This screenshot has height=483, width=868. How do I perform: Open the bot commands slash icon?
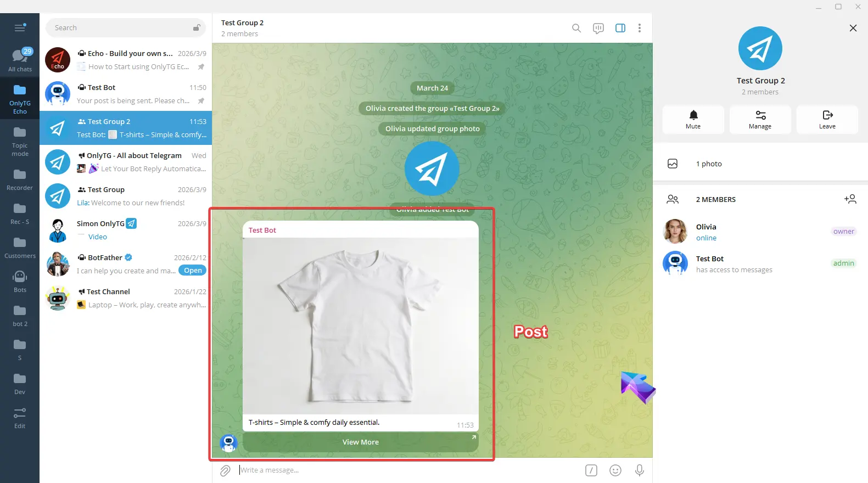(x=591, y=470)
